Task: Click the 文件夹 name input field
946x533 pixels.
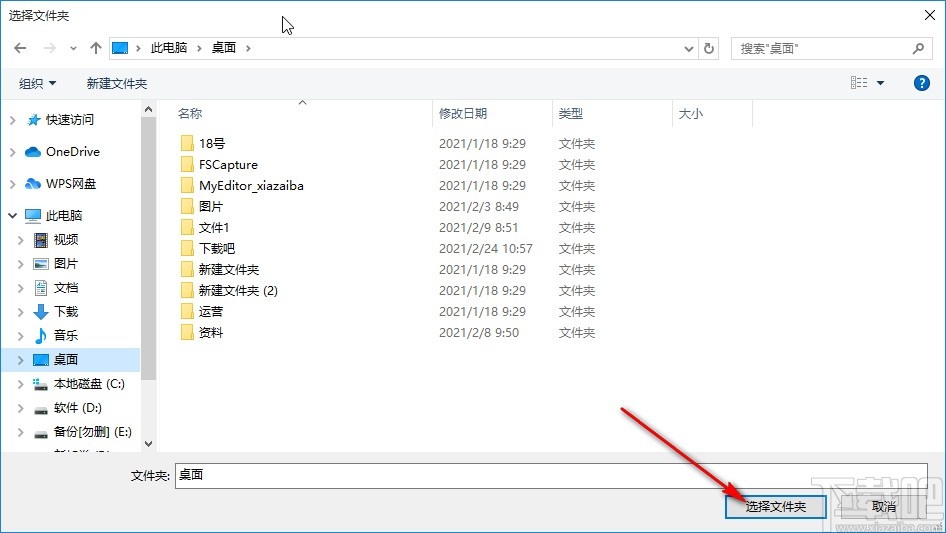Action: click(551, 476)
